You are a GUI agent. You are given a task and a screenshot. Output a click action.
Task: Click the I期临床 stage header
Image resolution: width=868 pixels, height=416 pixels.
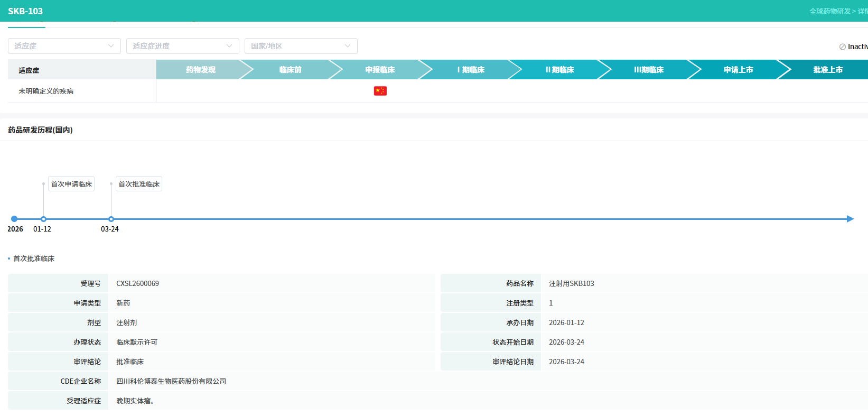pyautogui.click(x=471, y=70)
